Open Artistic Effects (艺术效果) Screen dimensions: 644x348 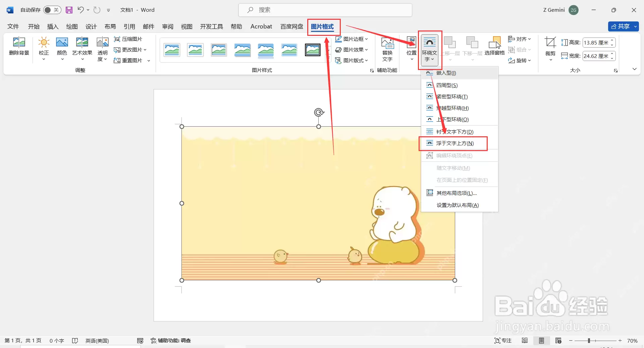[82, 49]
